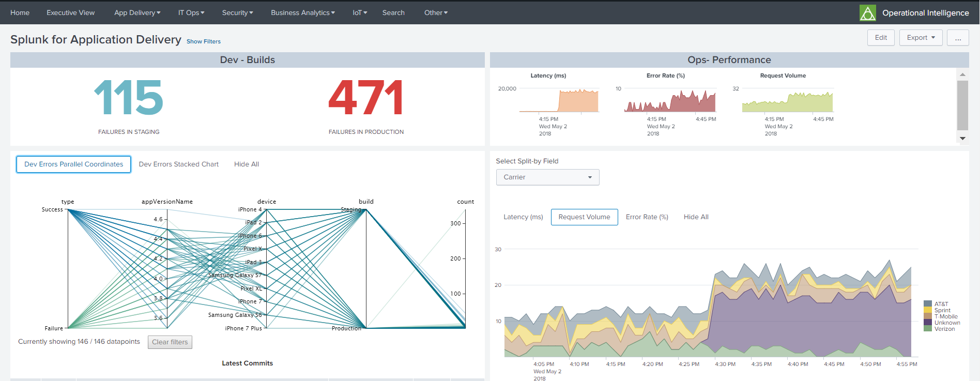The image size is (980, 381).
Task: Click 'iPhone 7 Plus' on device axis
Action: coord(243,328)
